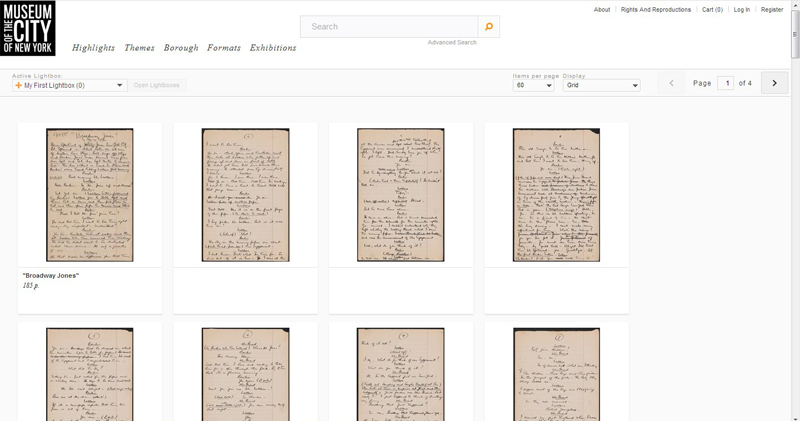The width and height of the screenshot is (800, 421).
Task: Open the third manuscript thumbnail in the second row
Action: [401, 375]
